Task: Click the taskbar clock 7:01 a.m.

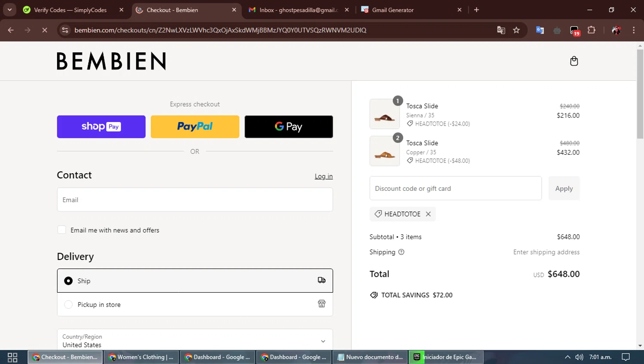Action: (600, 357)
